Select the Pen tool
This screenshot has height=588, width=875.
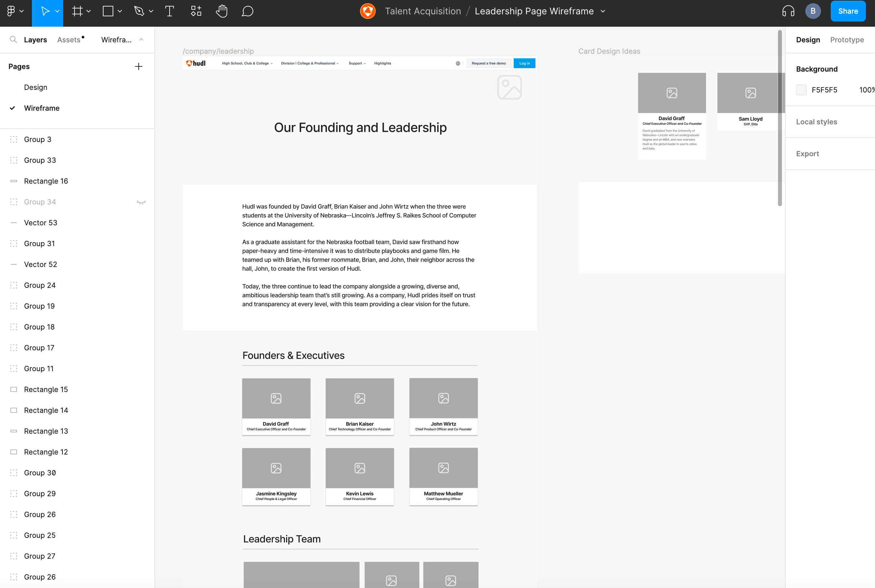tap(139, 11)
